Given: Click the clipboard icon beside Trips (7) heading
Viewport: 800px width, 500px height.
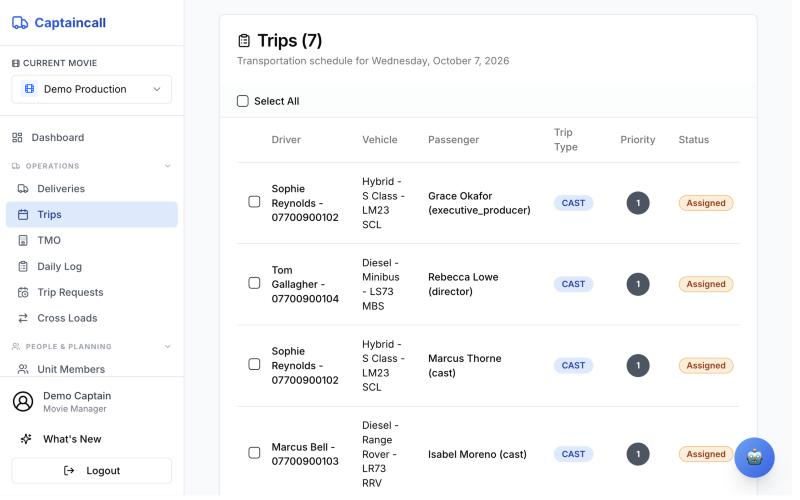Looking at the screenshot, I should pyautogui.click(x=244, y=40).
